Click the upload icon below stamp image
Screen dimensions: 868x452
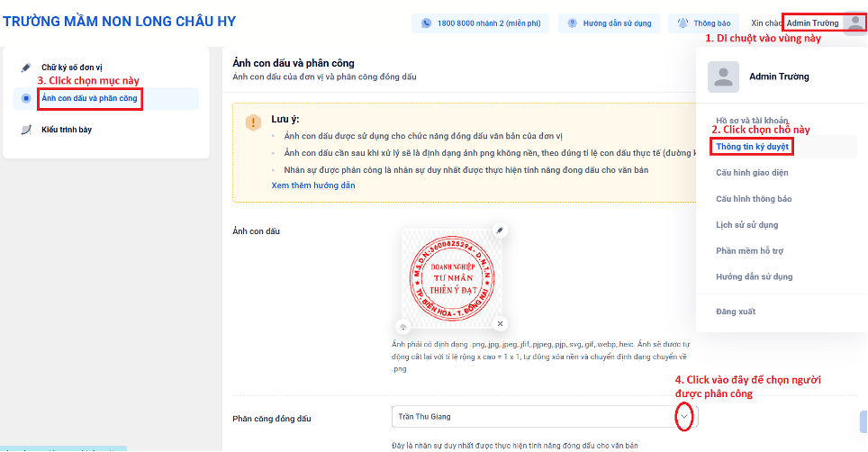(x=402, y=326)
